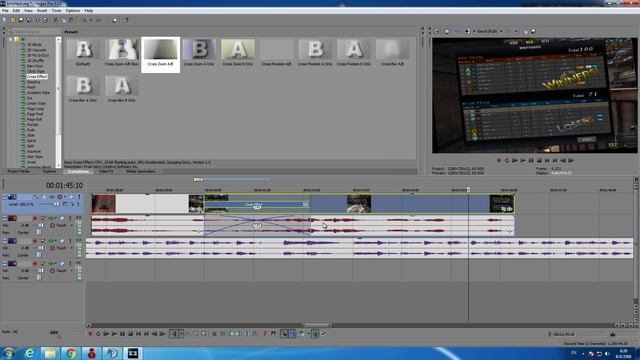Switch to the Video FX tab
Image resolution: width=640 pixels, height=360 pixels.
coord(106,171)
